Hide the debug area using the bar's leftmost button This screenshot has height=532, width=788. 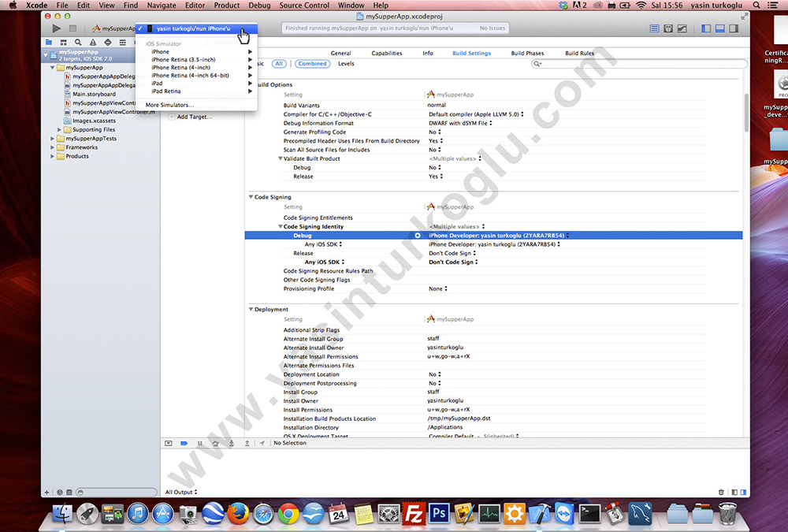point(169,443)
